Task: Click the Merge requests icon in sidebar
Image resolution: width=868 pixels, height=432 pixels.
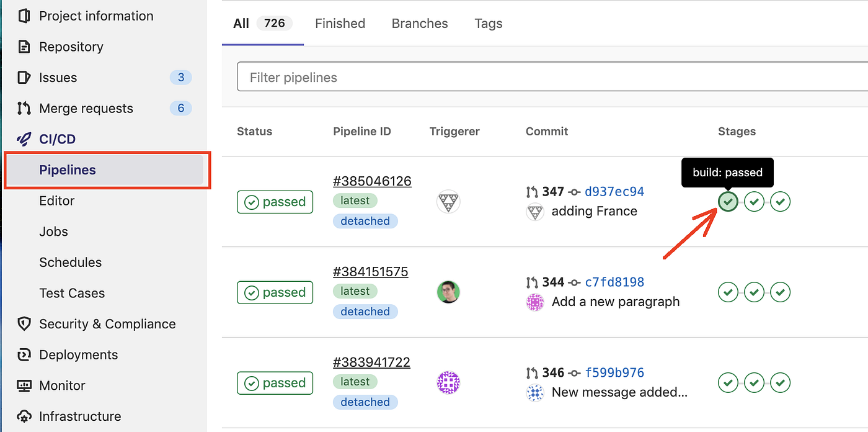Action: pyautogui.click(x=24, y=108)
